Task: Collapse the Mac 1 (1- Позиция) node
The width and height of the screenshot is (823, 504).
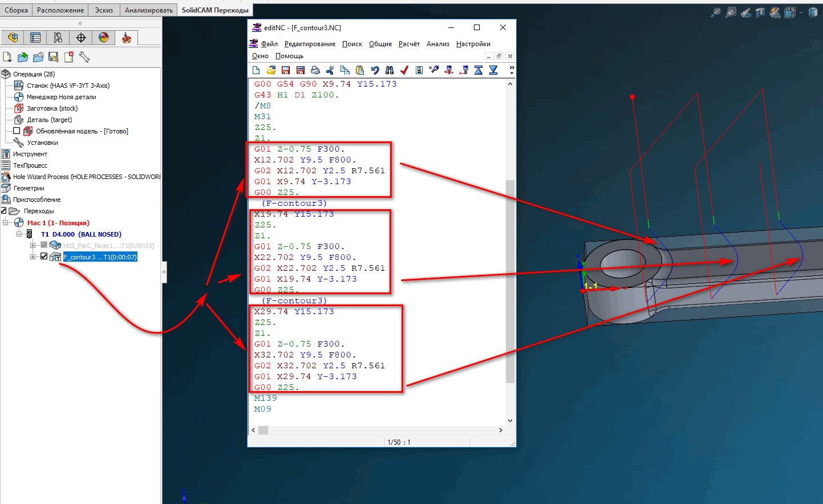Action: point(6,223)
